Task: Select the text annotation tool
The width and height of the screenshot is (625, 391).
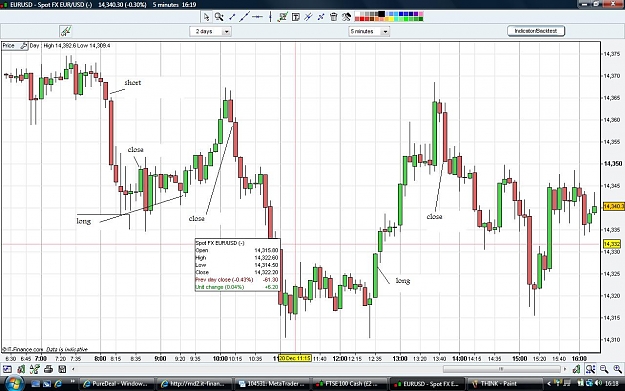Action: coord(295,17)
